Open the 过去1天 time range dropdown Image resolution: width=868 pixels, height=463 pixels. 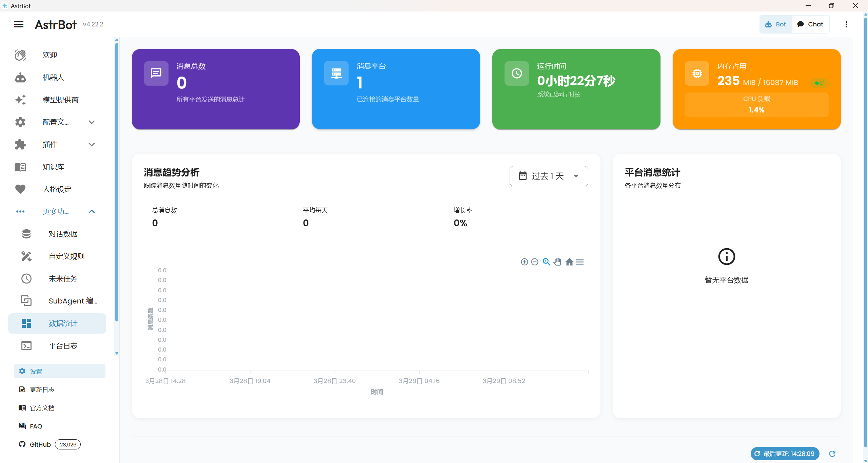[x=549, y=176]
